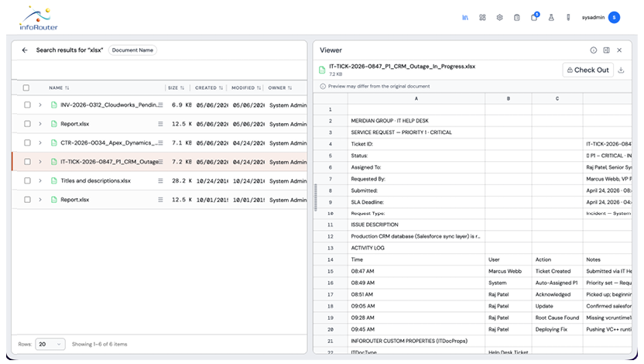
Task: Open row menu for Titles and descriptions.xlsx
Action: tap(160, 180)
